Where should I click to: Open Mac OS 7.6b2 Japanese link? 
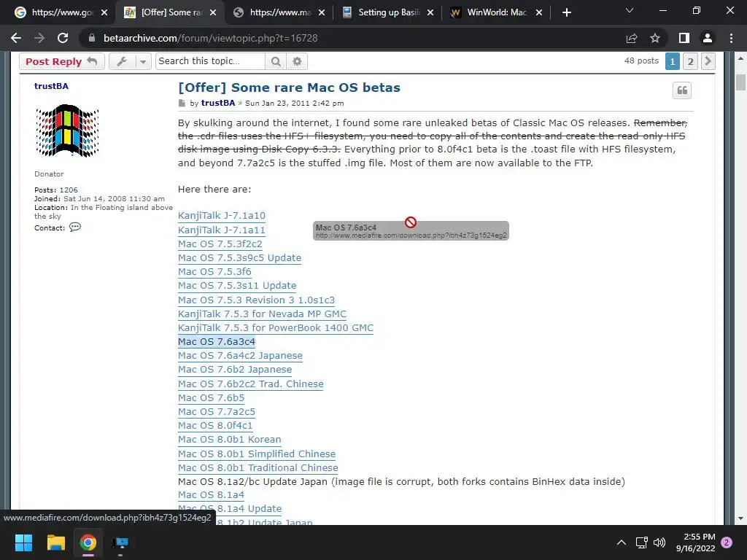coord(235,369)
